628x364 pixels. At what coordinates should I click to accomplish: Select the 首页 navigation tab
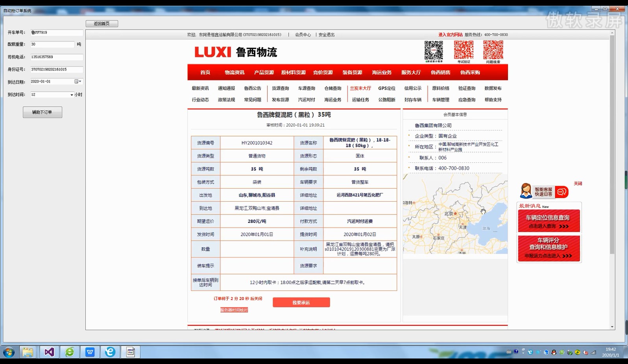pos(205,72)
